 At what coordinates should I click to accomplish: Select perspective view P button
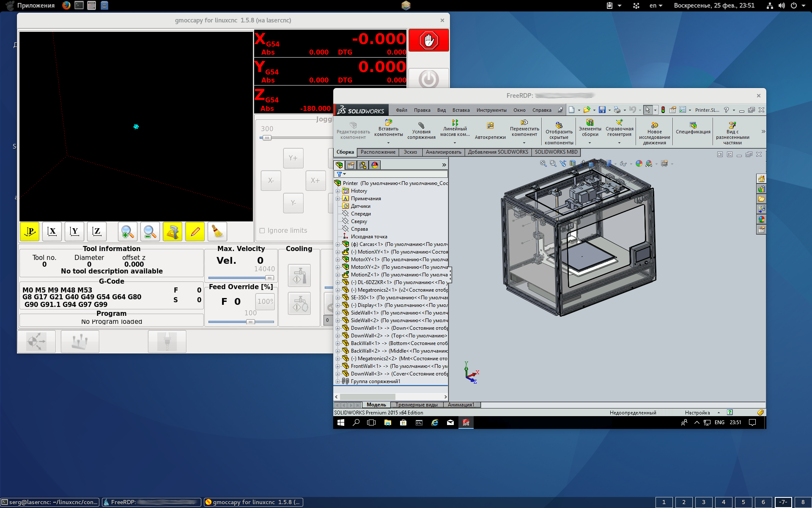click(30, 232)
